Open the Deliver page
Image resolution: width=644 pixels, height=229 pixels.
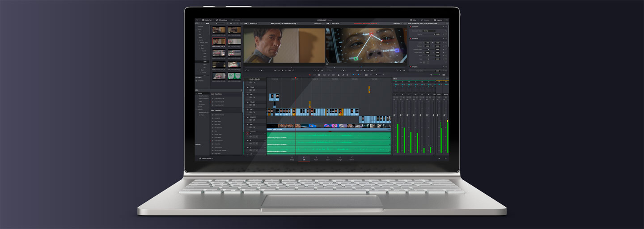(x=352, y=159)
